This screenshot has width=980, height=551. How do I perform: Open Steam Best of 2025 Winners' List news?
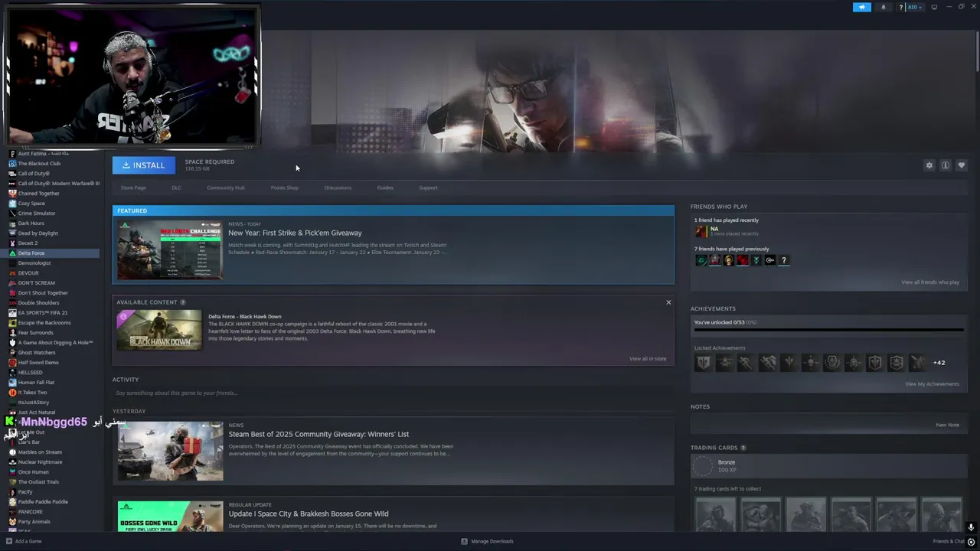(x=318, y=434)
